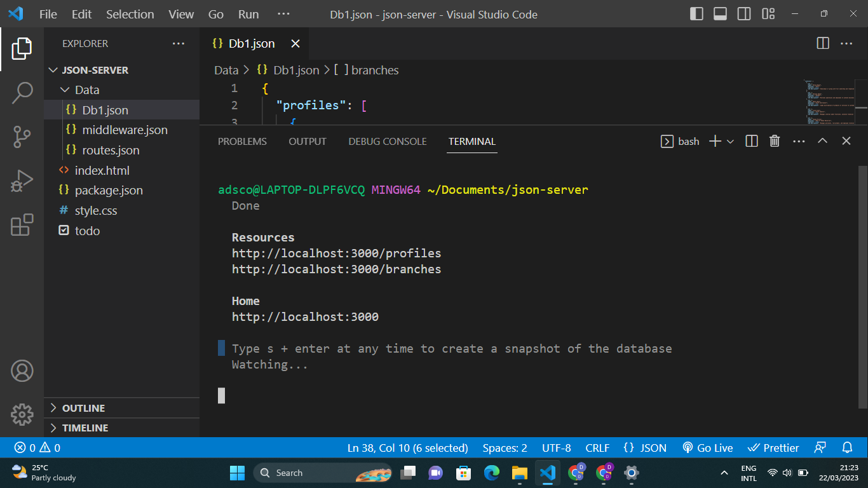
Task: Toggle secondary side bar layout button
Action: [744, 14]
